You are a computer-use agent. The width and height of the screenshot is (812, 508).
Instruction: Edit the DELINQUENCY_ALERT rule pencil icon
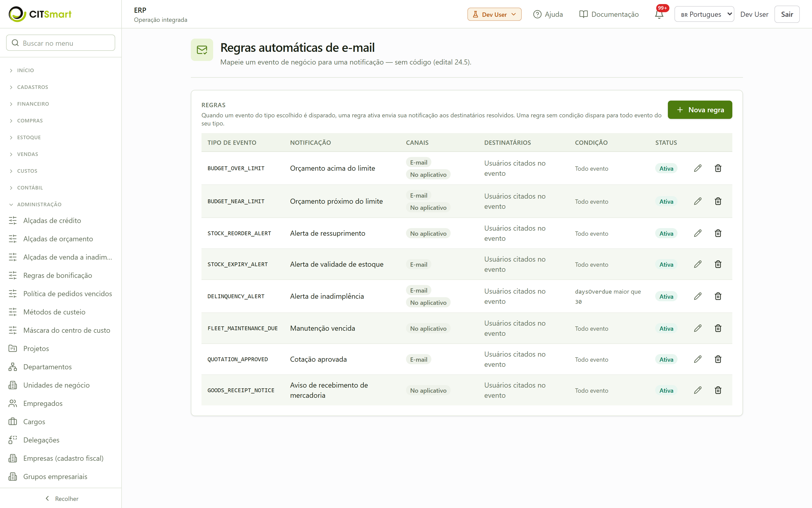pos(698,296)
